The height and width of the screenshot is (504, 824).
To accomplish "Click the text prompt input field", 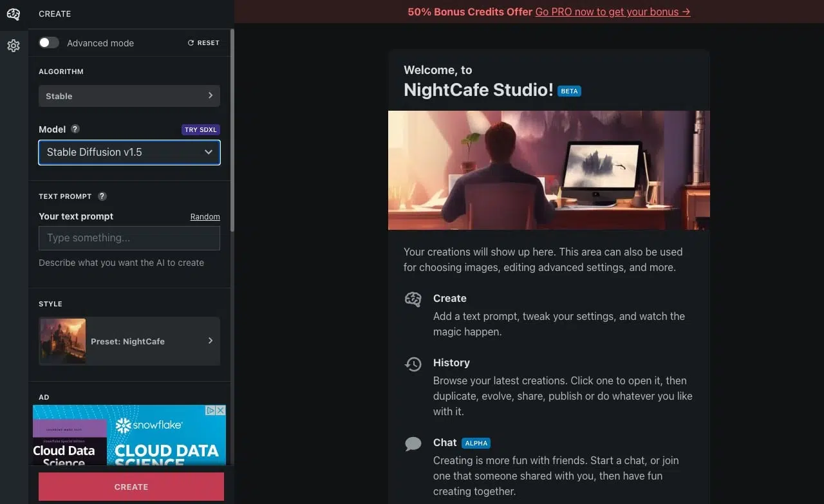I will click(x=129, y=238).
